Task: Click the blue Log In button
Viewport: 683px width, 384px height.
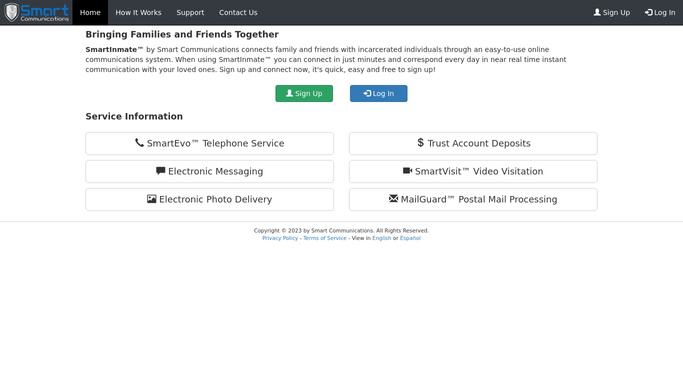Action: pyautogui.click(x=379, y=93)
